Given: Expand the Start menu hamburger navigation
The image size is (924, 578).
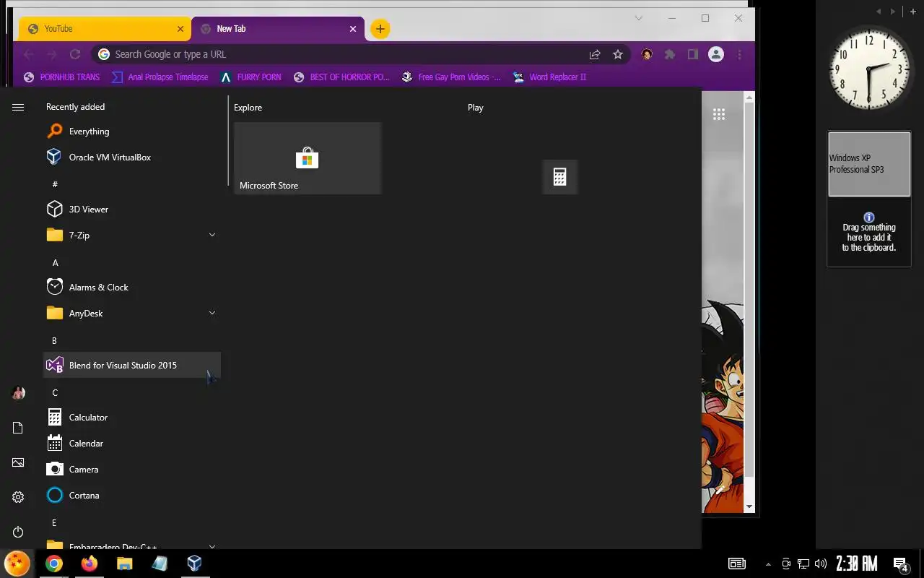Looking at the screenshot, I should (x=18, y=107).
